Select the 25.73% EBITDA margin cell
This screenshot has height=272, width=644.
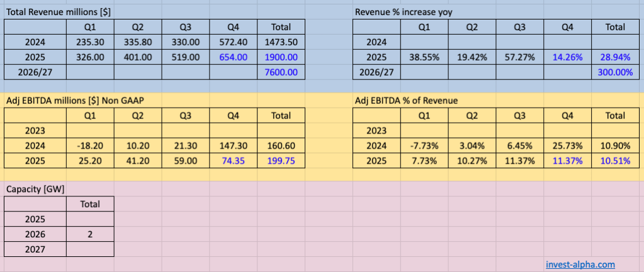coord(567,145)
